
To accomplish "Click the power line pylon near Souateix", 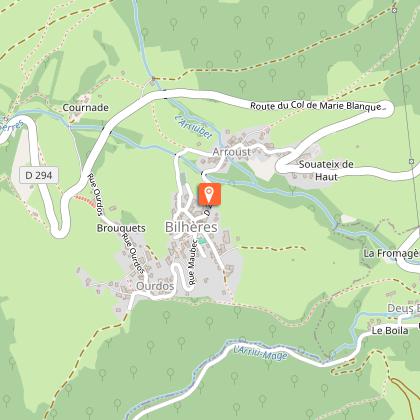I will click(x=412, y=162).
